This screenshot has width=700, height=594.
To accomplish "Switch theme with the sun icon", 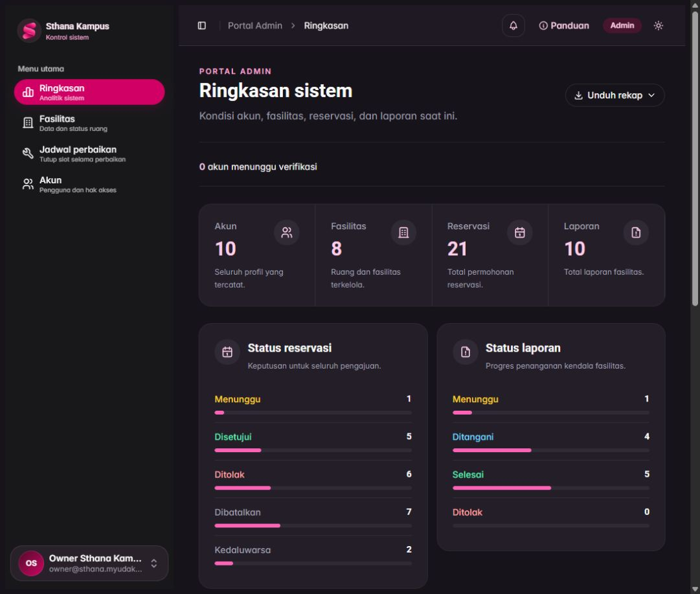I will point(658,25).
